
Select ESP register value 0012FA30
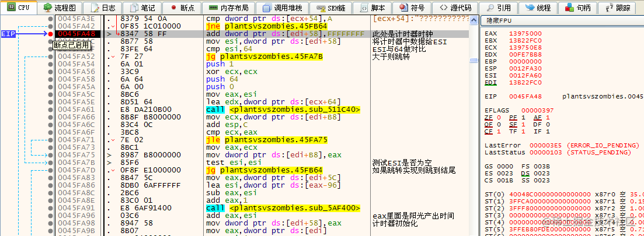coord(525,69)
